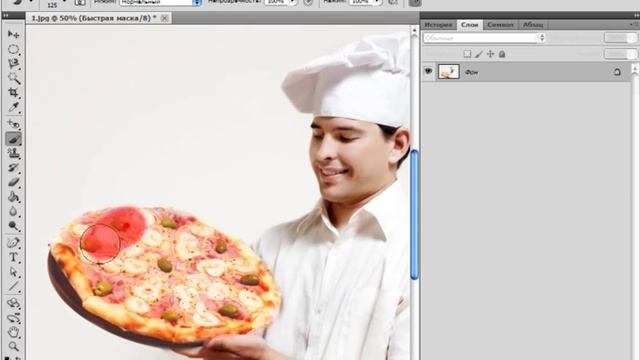Select the 3D Orbit tool
640x360 pixels.
(x=13, y=318)
